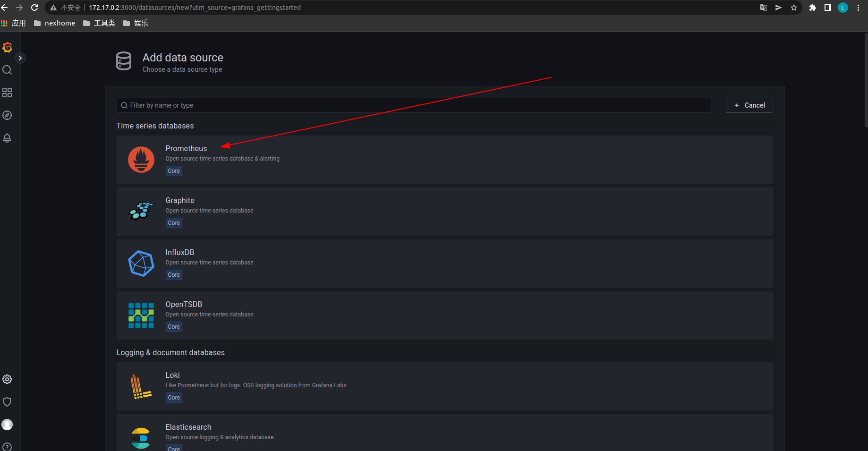Viewport: 868px width, 451px height.
Task: Open the Help question mark icon
Action: click(x=7, y=447)
